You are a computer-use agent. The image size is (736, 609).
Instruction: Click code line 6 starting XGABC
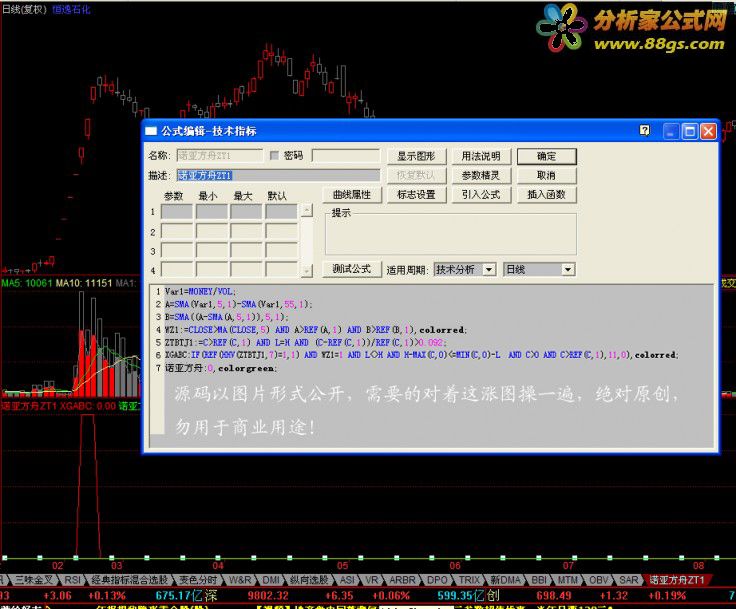tap(422, 355)
